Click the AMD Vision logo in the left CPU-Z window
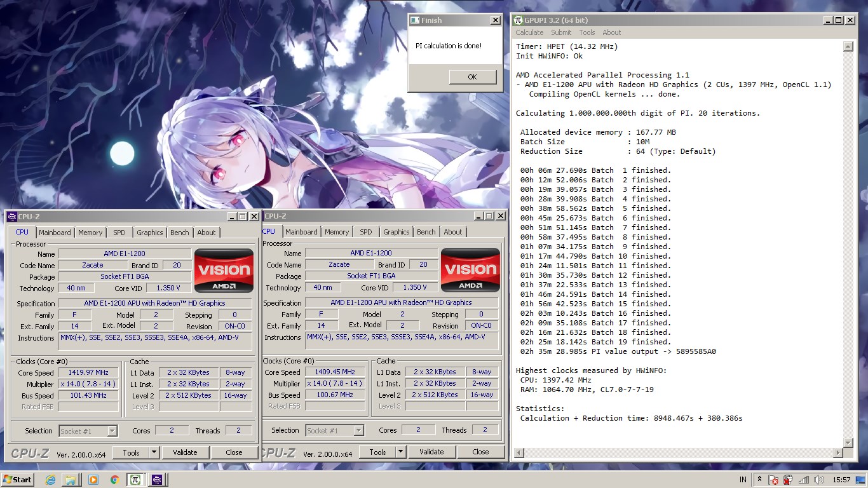Screen dimensions: 868x488 [224, 270]
